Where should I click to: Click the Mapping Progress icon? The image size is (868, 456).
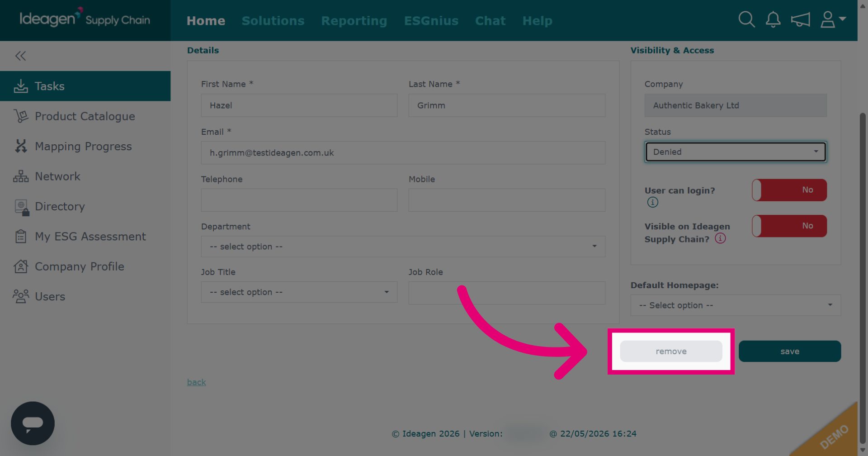21,146
